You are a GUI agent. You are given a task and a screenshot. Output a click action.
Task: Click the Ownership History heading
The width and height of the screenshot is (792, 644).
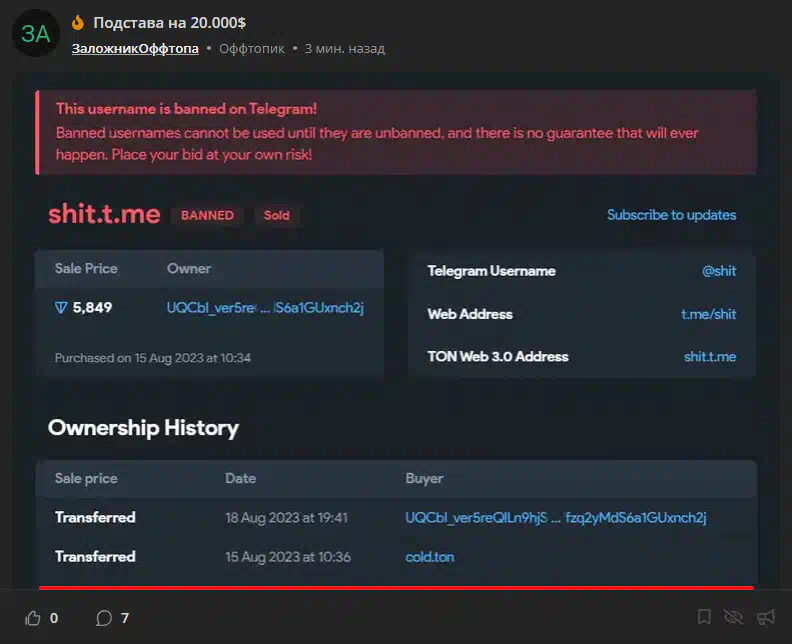click(x=143, y=428)
